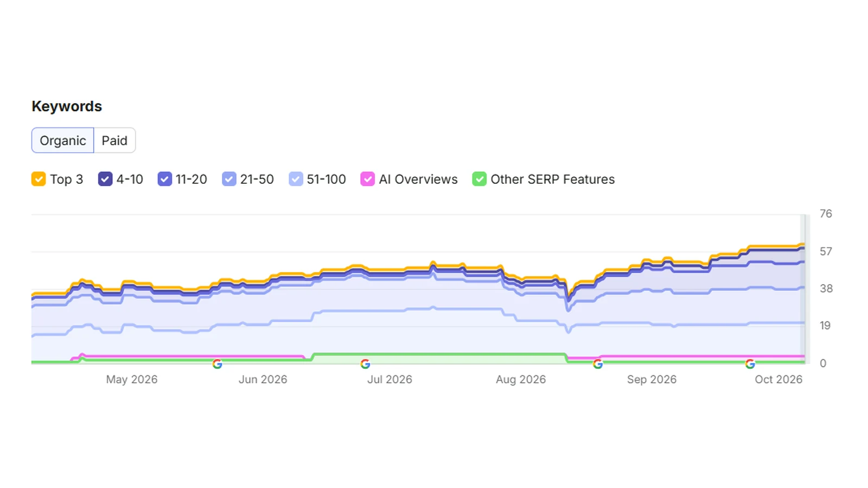Click the Keywords section heading
This screenshot has height=488, width=868.
pyautogui.click(x=67, y=106)
